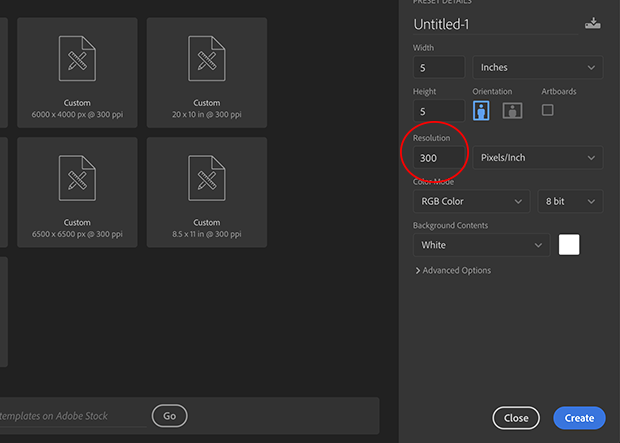Click the Adobe Stock templates search field
Viewport: 620px width, 443px height.
(73, 416)
